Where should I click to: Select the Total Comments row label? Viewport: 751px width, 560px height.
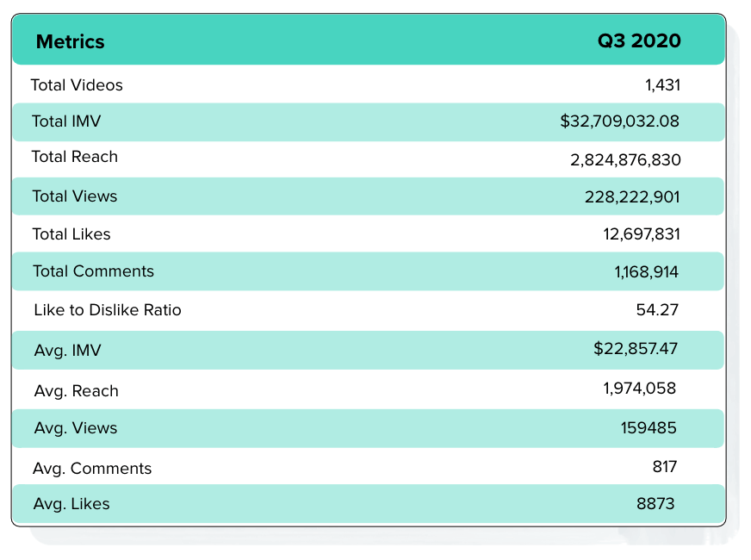[x=93, y=271]
